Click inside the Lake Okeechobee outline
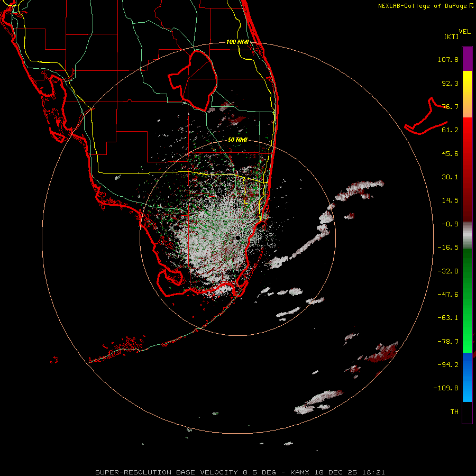The width and height of the screenshot is (476, 476). tap(197, 80)
